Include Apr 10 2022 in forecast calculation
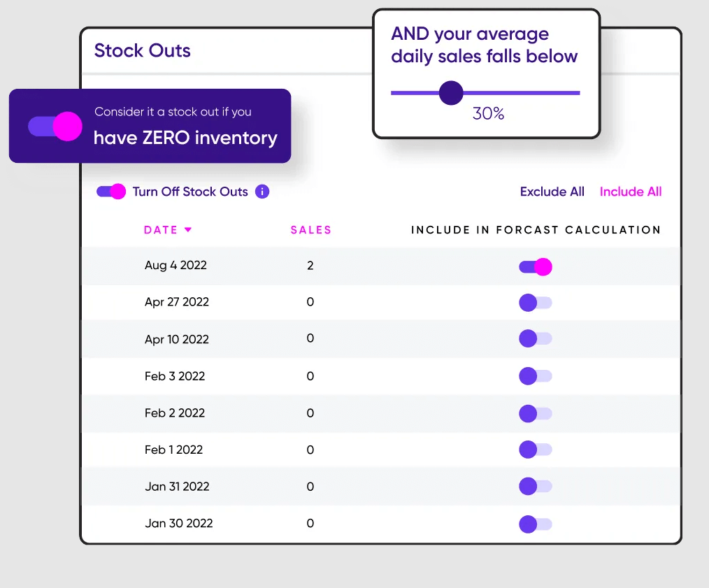709x588 pixels. 536,339
